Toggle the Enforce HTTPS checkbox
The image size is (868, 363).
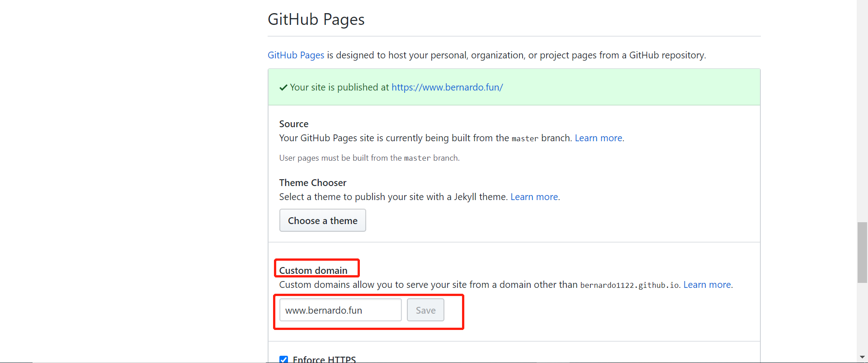click(x=283, y=359)
